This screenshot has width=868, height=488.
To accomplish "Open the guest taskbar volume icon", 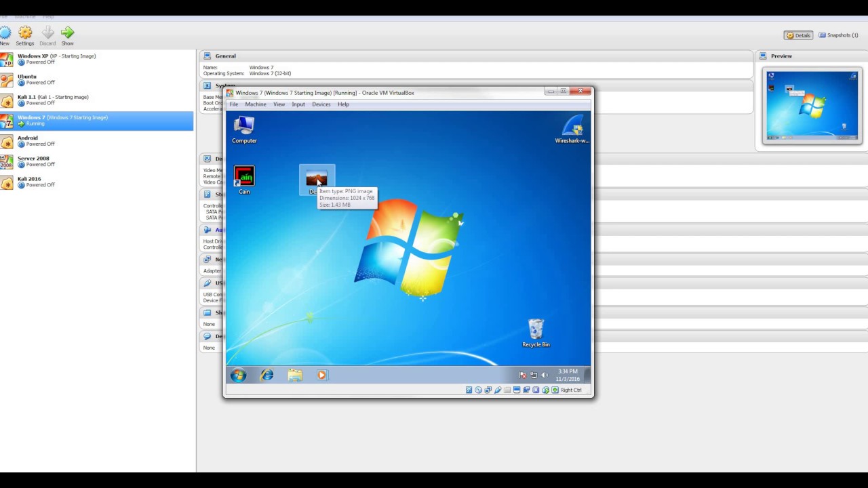I will pyautogui.click(x=545, y=375).
